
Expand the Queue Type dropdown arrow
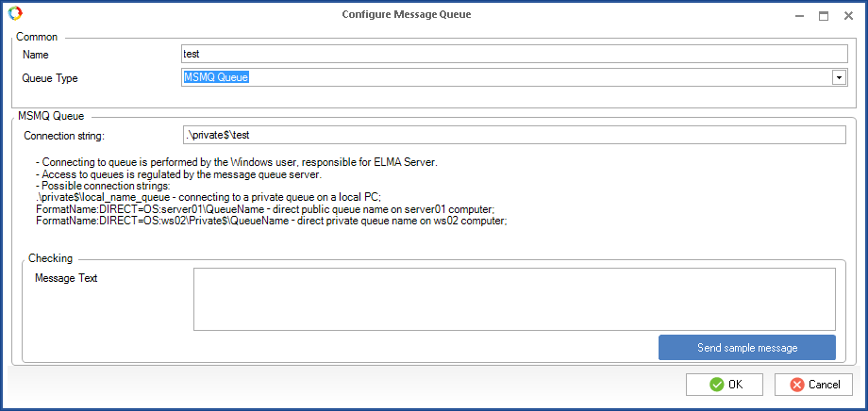[838, 77]
